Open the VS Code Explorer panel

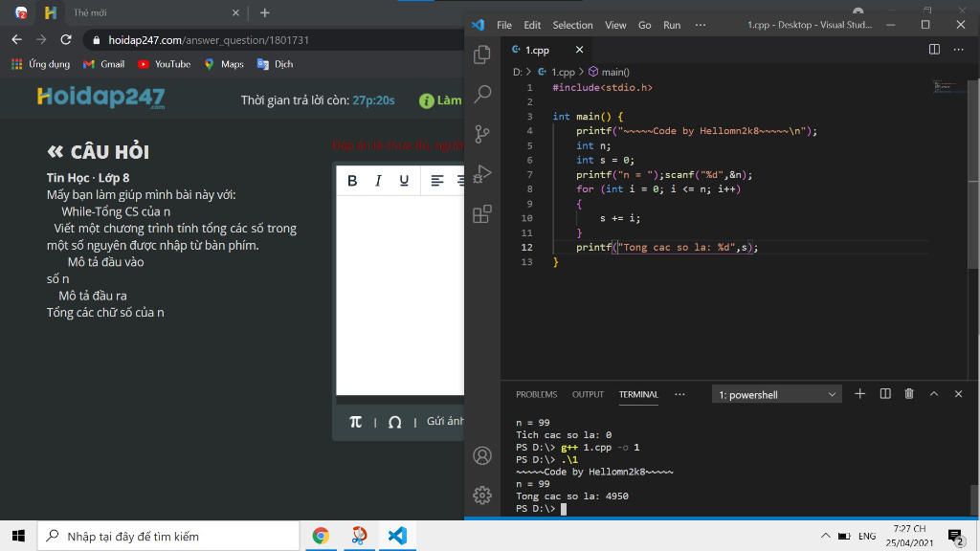point(482,55)
